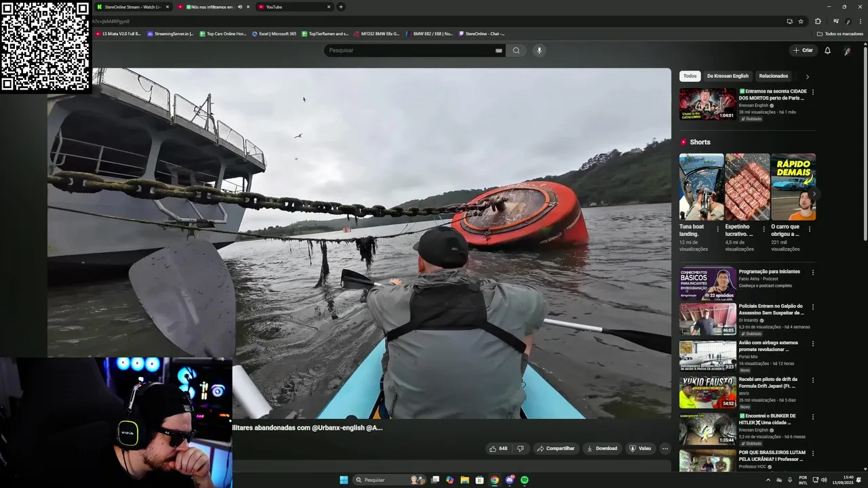Show hidden system tray icons
This screenshot has height=488, width=868.
click(x=768, y=480)
